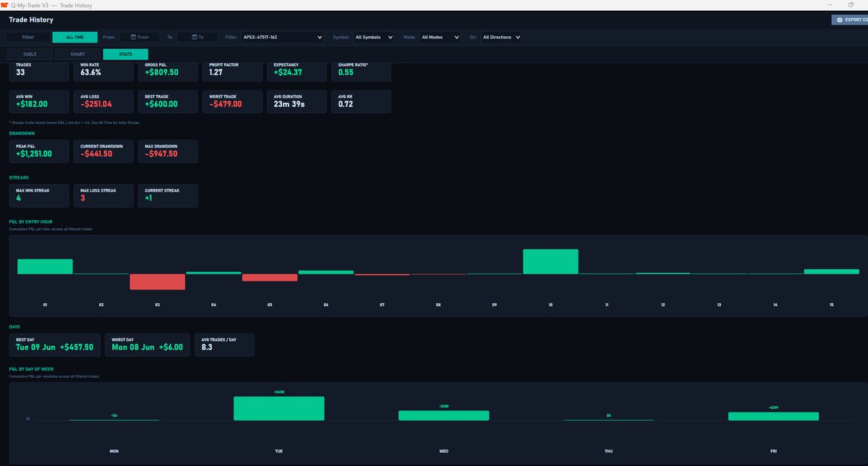This screenshot has width=868, height=466.
Task: Click the Wednesday +$188 weekday bar
Action: (x=444, y=415)
